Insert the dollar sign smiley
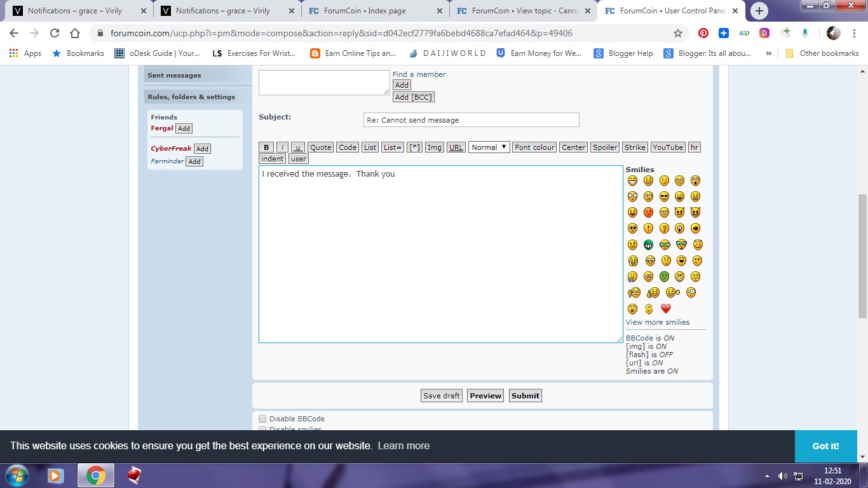Image resolution: width=868 pixels, height=488 pixels. (x=649, y=309)
